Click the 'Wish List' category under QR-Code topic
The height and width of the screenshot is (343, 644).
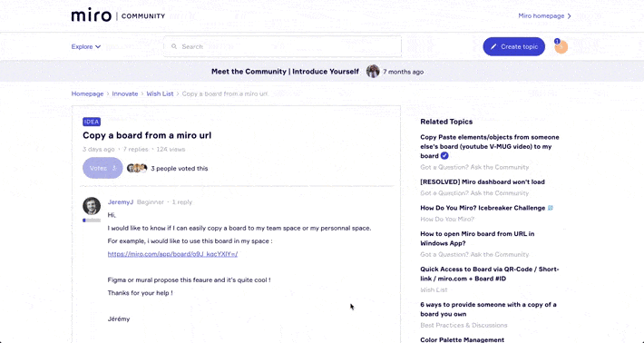coord(434,289)
